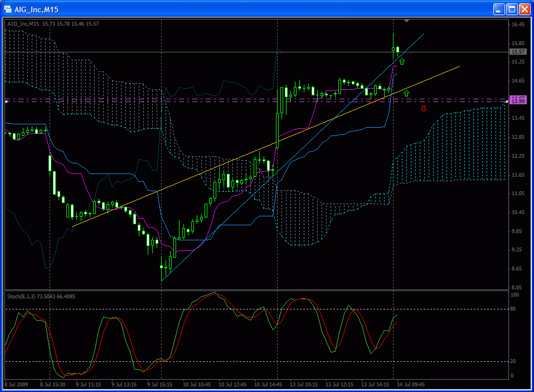Click the white handle at left of magenta line

6,101
